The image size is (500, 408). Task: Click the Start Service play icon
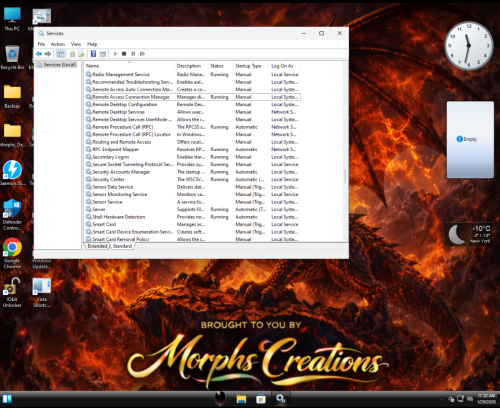pyautogui.click(x=115, y=54)
